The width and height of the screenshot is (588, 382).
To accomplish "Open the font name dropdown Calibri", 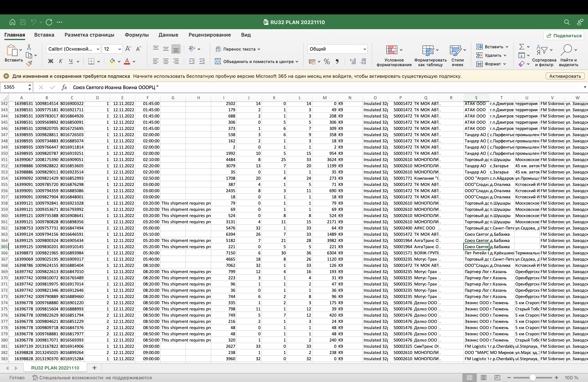I will (73, 49).
